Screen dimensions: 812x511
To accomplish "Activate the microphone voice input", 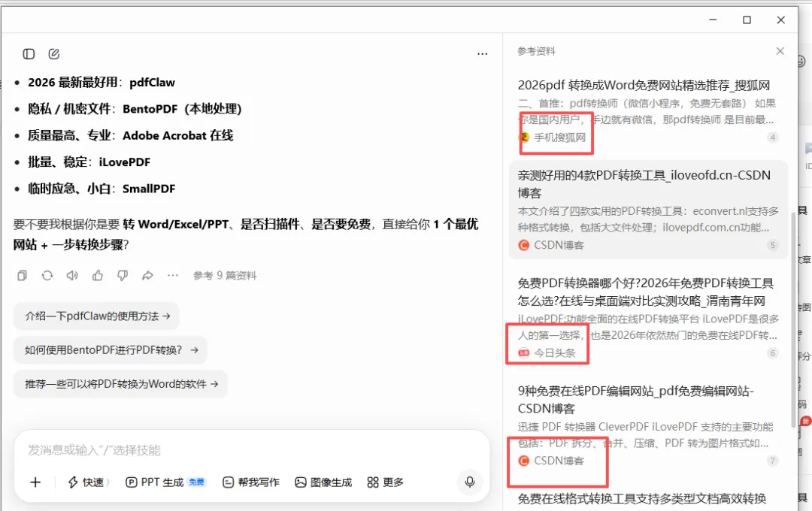I will [470, 482].
